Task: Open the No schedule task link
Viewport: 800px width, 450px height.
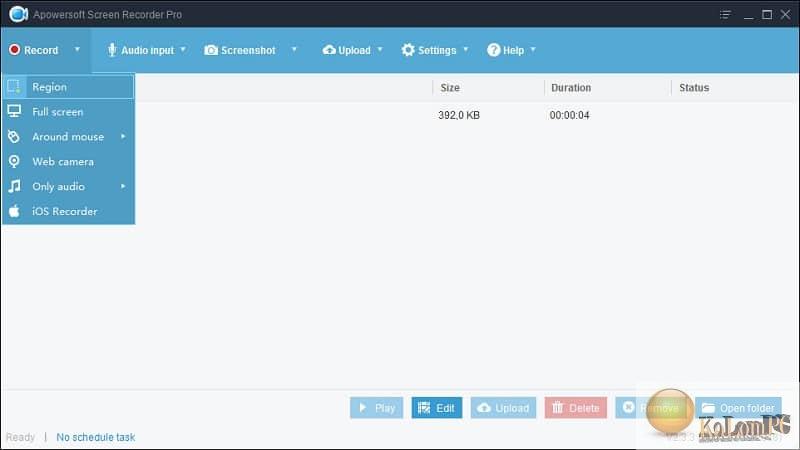Action: [95, 437]
